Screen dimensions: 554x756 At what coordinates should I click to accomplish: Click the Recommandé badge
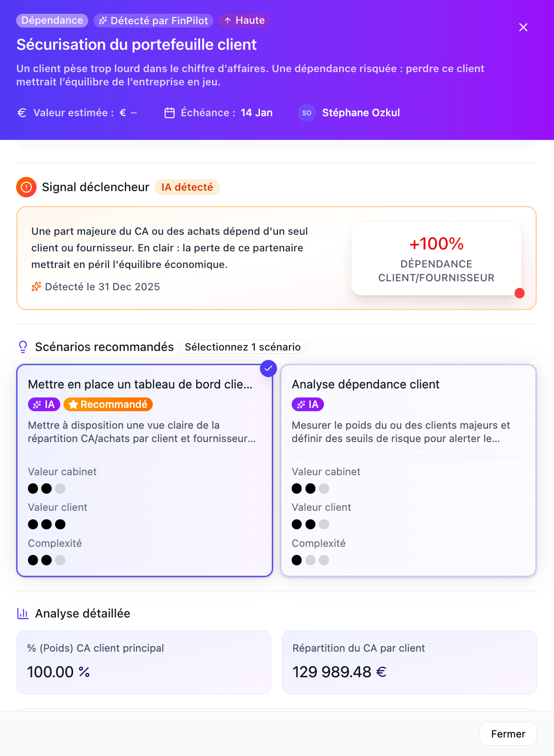[x=108, y=404]
